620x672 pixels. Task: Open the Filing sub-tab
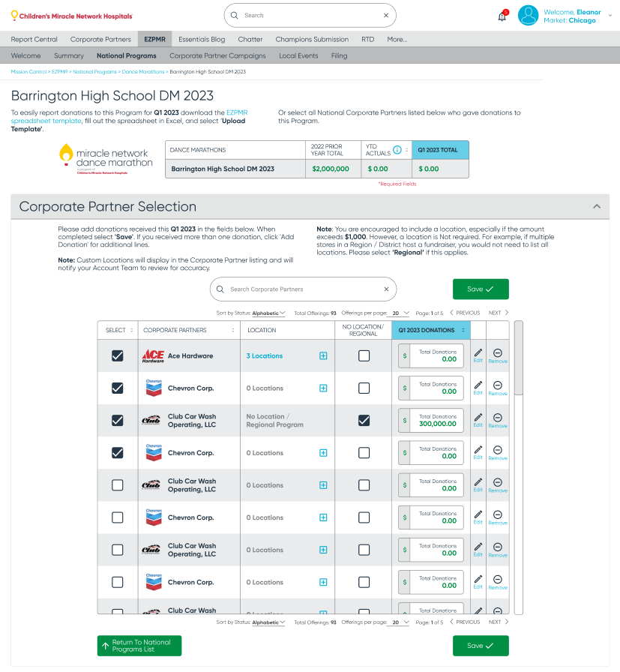click(x=340, y=55)
